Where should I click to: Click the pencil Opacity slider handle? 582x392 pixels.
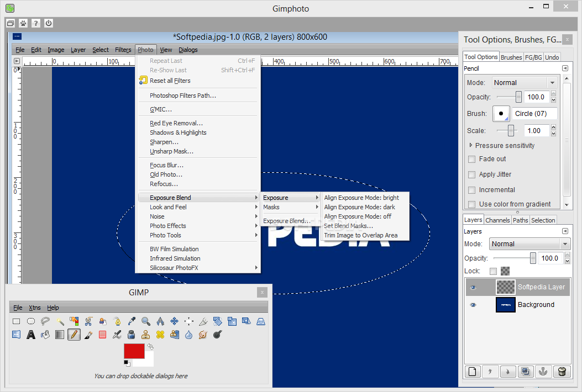pos(518,97)
